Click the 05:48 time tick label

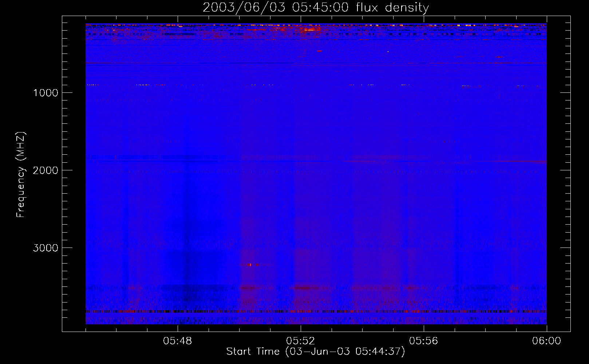pyautogui.click(x=178, y=341)
